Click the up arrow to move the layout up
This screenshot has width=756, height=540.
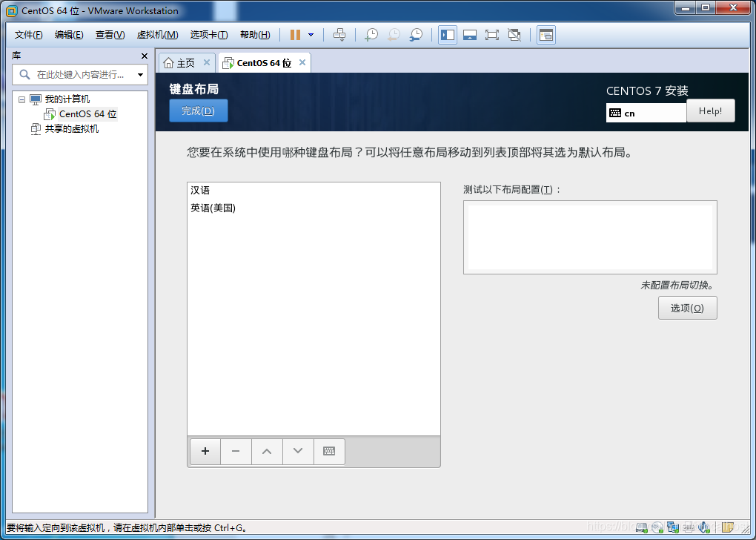point(267,451)
